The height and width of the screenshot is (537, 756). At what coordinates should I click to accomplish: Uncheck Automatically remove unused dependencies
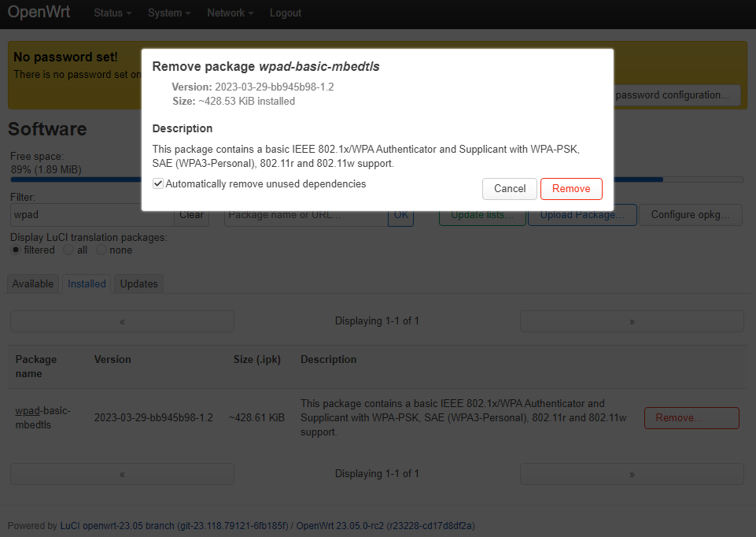pyautogui.click(x=157, y=183)
